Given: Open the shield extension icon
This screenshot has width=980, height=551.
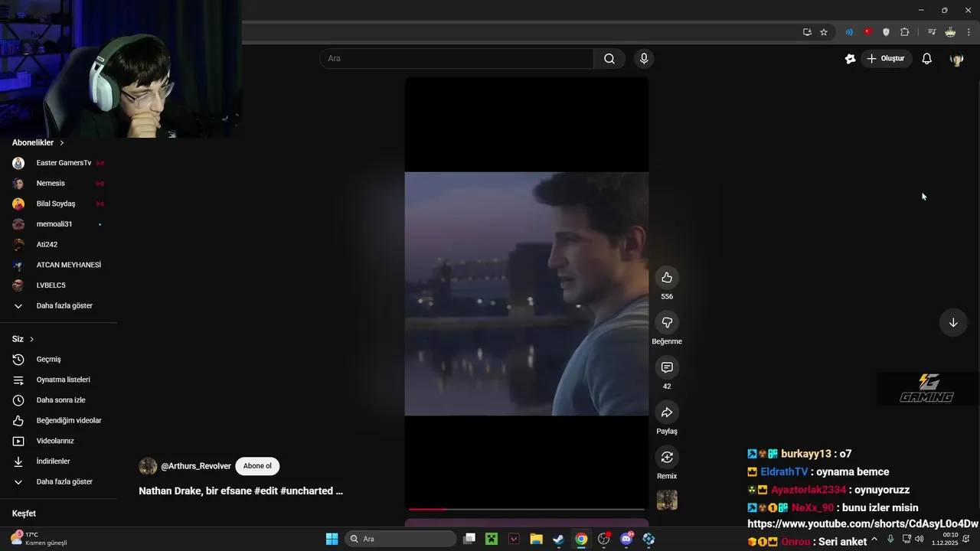Looking at the screenshot, I should click(886, 32).
